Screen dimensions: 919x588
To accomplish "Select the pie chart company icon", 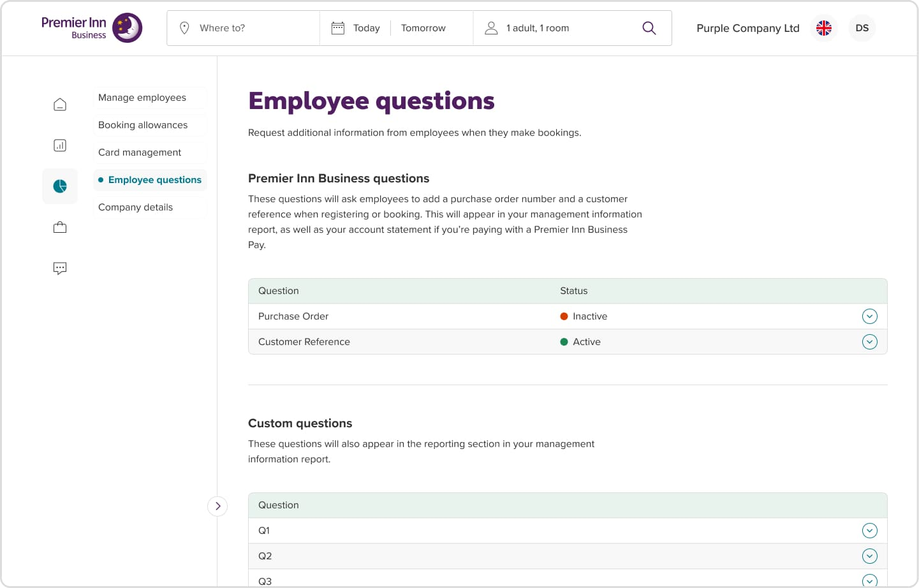I will tap(60, 186).
